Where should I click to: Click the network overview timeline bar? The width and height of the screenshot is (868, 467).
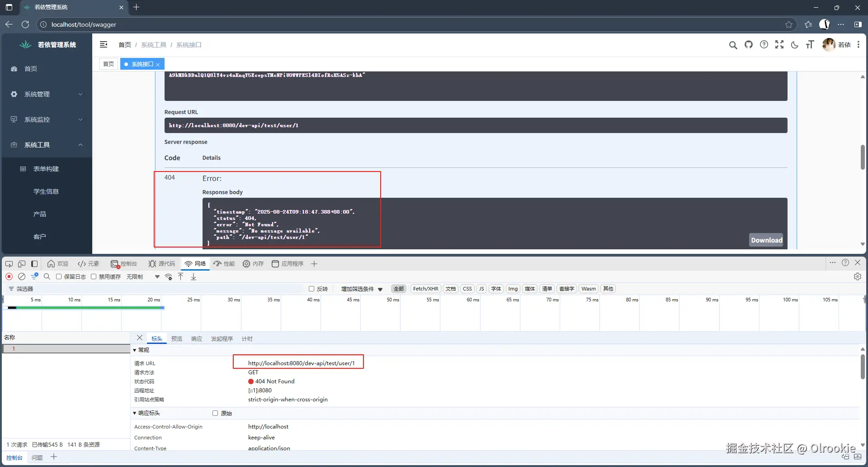[86, 308]
